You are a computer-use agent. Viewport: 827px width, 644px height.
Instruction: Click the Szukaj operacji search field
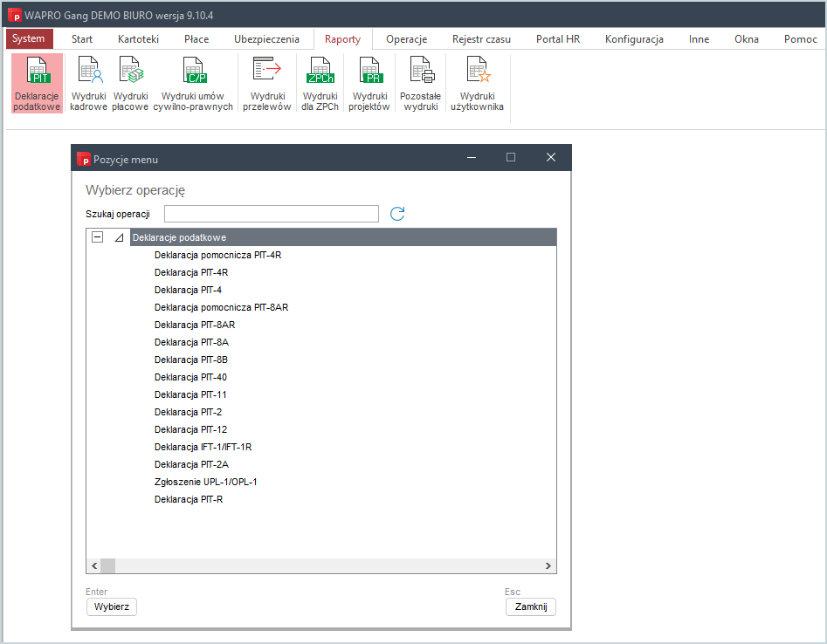click(x=271, y=214)
